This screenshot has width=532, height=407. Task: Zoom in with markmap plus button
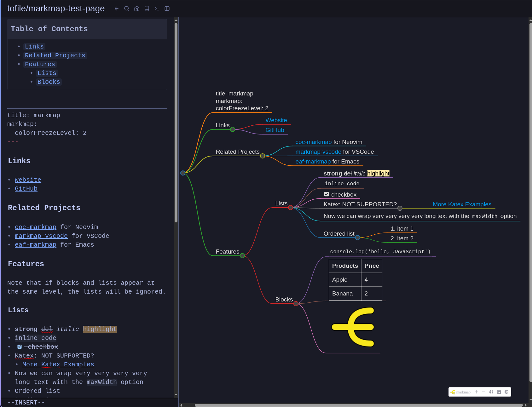(x=476, y=392)
